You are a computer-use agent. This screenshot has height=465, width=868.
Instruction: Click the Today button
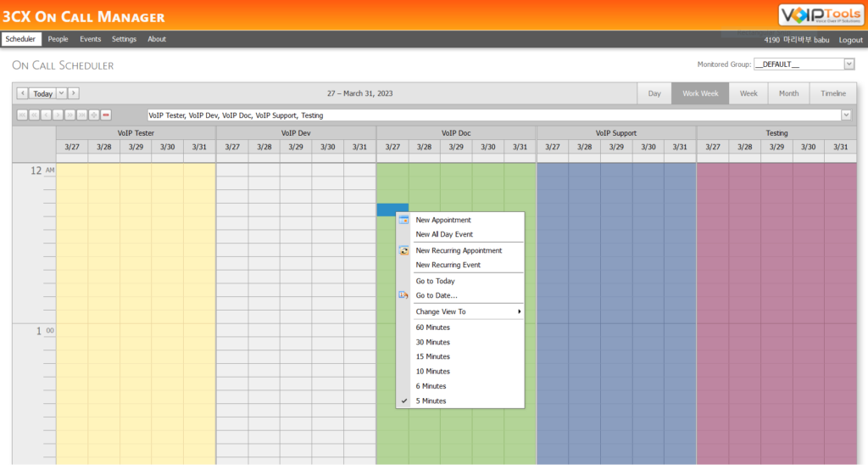pos(42,93)
